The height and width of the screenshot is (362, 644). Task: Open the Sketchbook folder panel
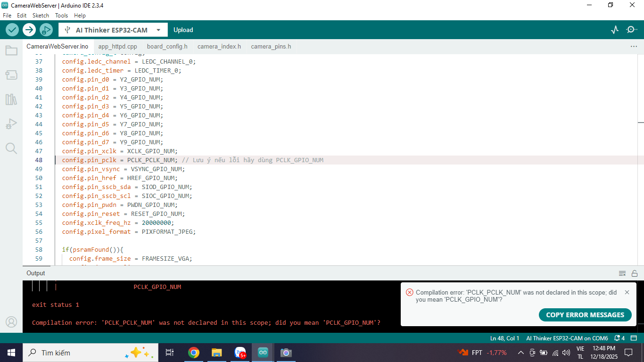pos(11,50)
